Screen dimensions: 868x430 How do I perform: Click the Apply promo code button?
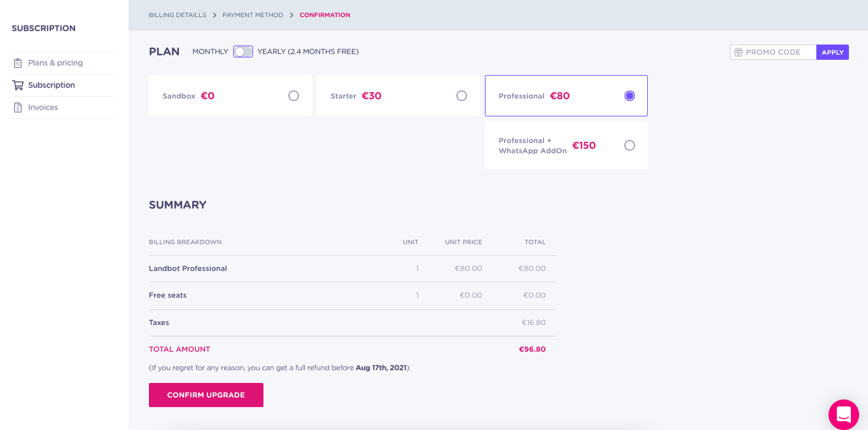coord(832,52)
